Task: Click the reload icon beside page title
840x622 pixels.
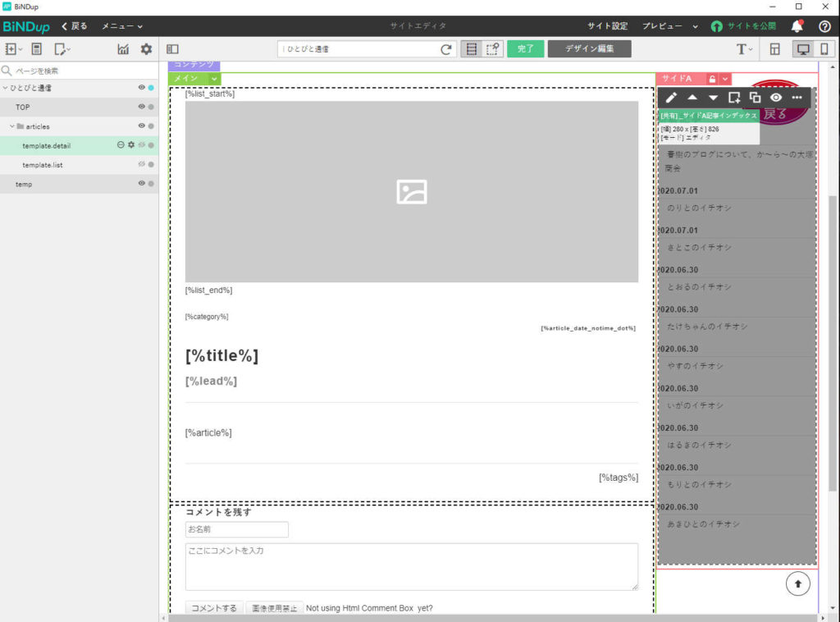Action: pos(446,49)
